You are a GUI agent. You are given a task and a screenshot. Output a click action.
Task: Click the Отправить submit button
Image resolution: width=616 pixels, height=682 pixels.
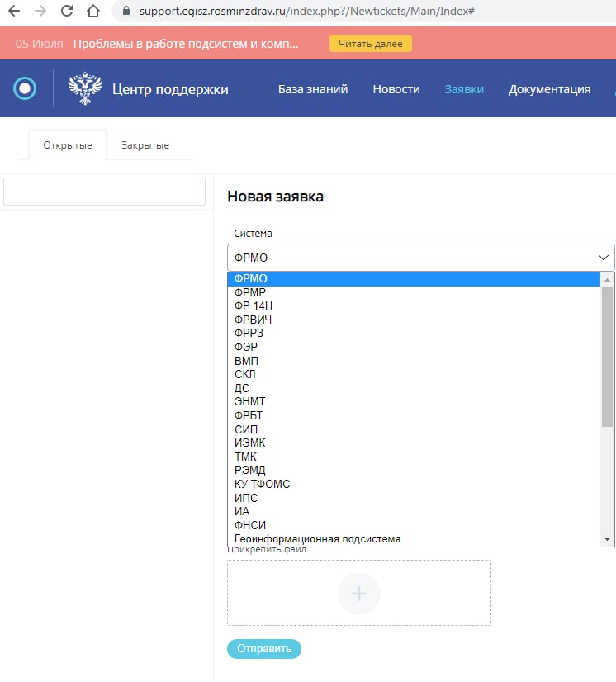(x=264, y=649)
